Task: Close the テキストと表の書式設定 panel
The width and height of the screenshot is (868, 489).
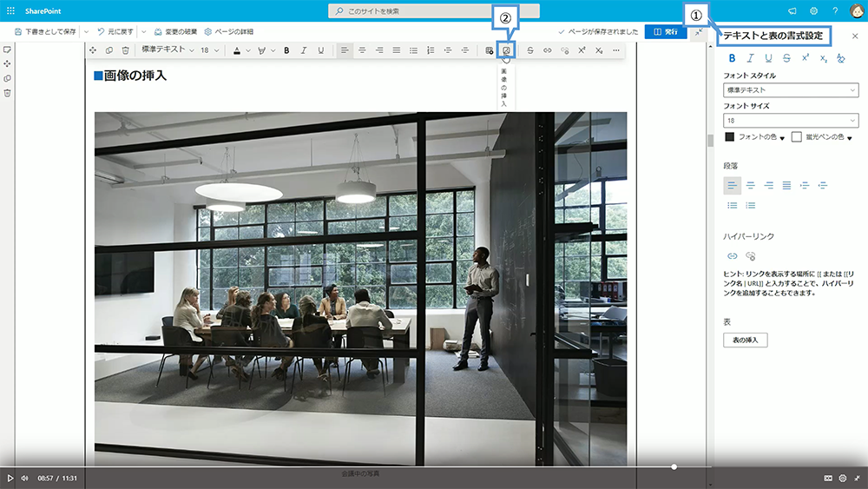Action: 855,36
